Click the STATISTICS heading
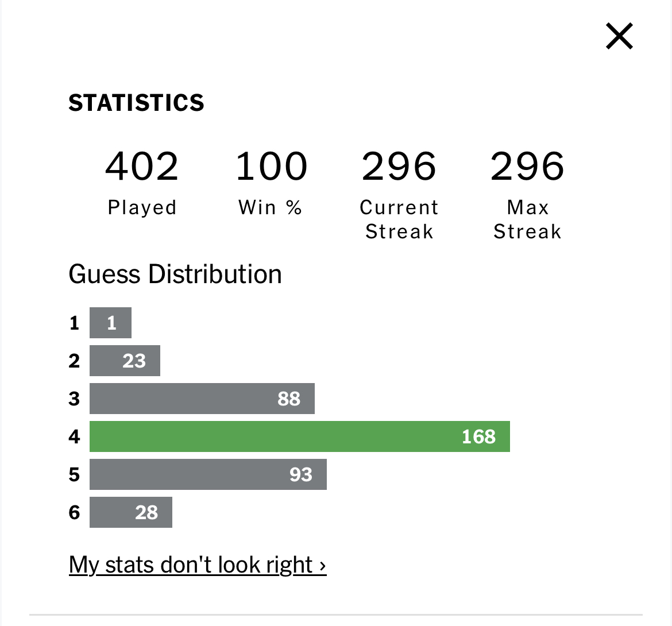 [x=136, y=103]
